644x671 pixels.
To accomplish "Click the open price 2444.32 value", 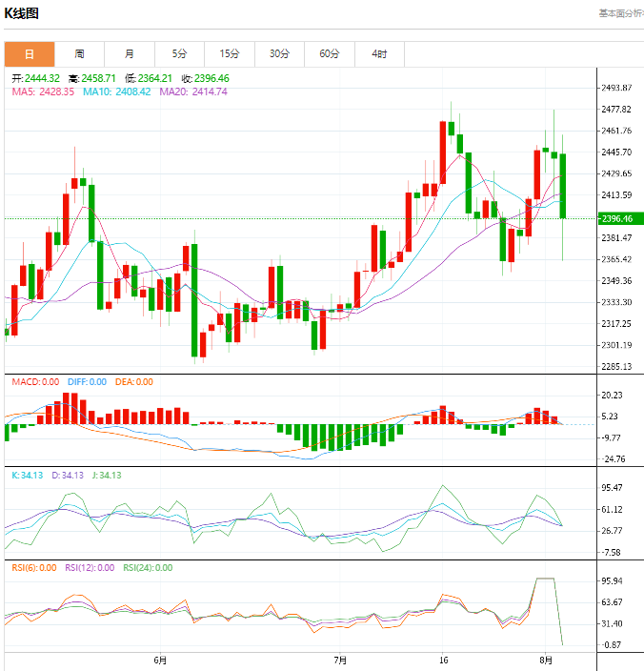I will click(42, 78).
